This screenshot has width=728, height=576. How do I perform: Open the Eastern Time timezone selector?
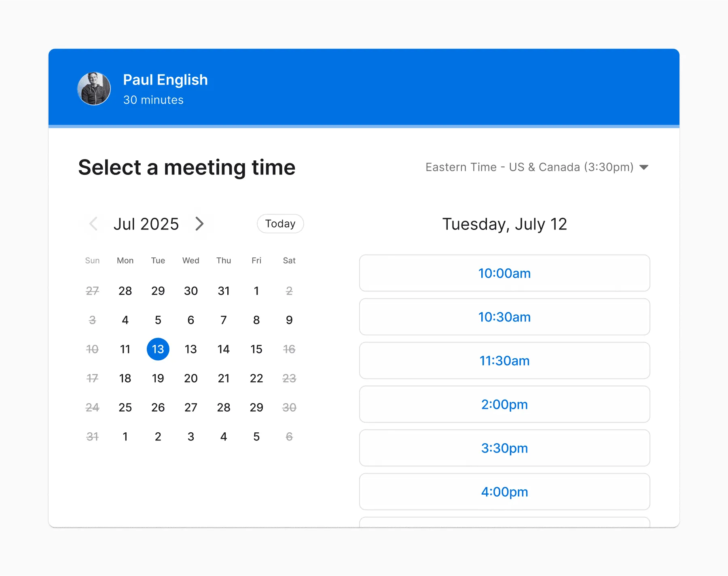pyautogui.click(x=529, y=167)
